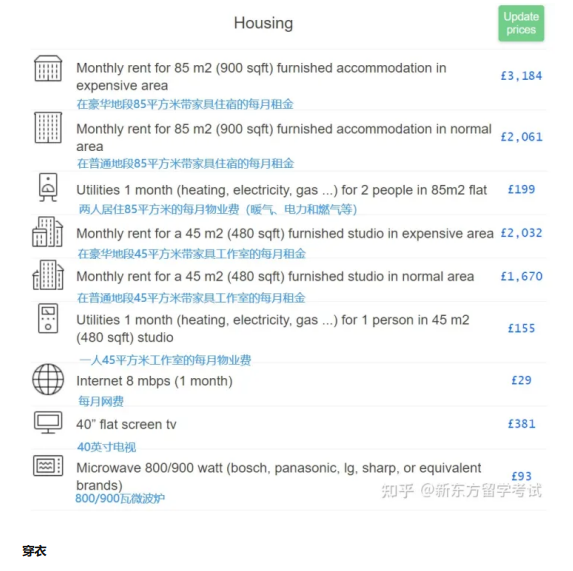Click the globe icon for Internet
The height and width of the screenshot is (571, 573).
click(x=48, y=379)
